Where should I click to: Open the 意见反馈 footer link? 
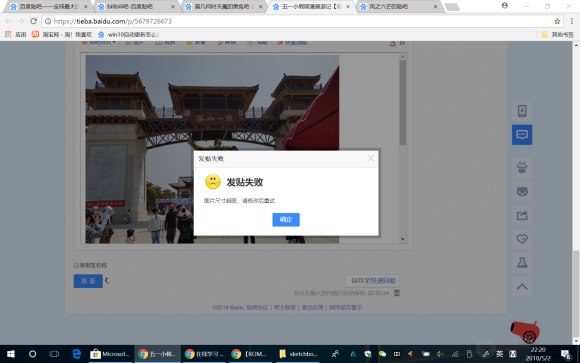(313, 307)
